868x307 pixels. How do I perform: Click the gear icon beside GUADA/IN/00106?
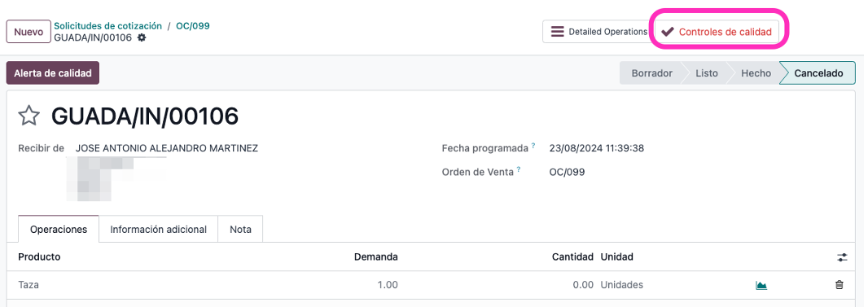[x=142, y=37]
